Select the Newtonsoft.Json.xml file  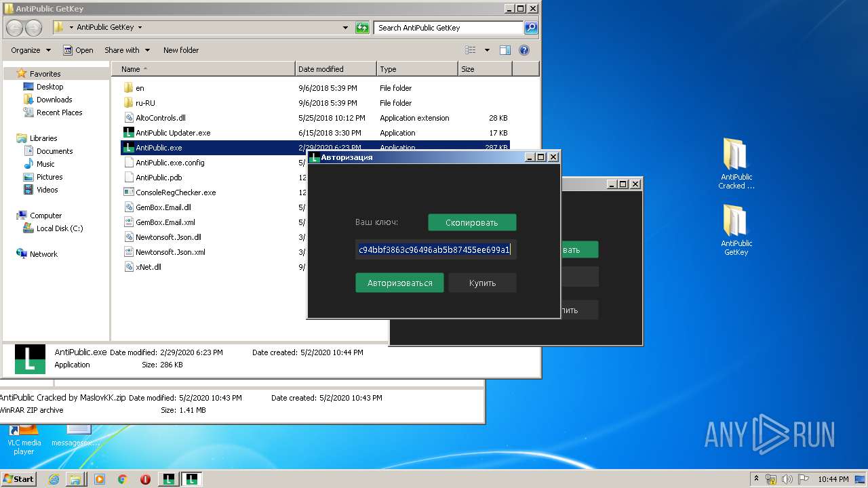tap(170, 252)
